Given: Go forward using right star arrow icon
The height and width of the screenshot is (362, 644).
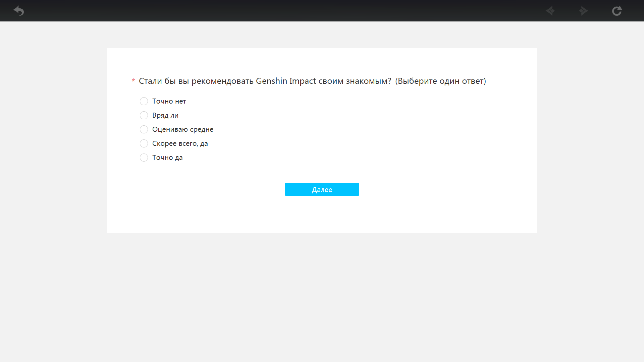Looking at the screenshot, I should pyautogui.click(x=584, y=11).
